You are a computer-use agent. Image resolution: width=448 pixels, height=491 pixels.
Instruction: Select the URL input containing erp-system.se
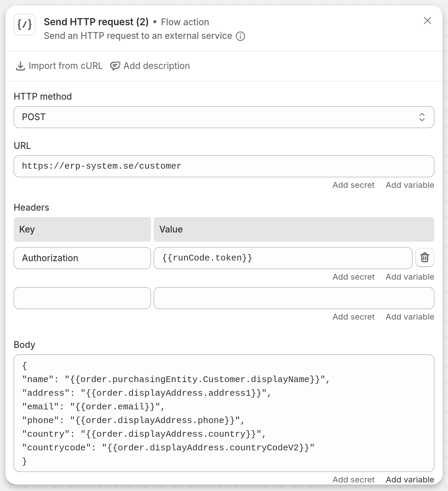224,166
